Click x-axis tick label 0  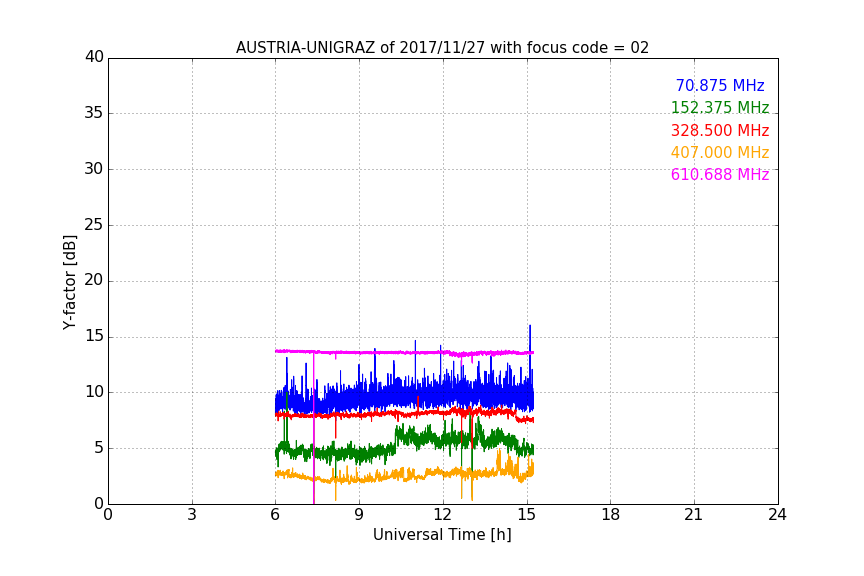click(108, 515)
